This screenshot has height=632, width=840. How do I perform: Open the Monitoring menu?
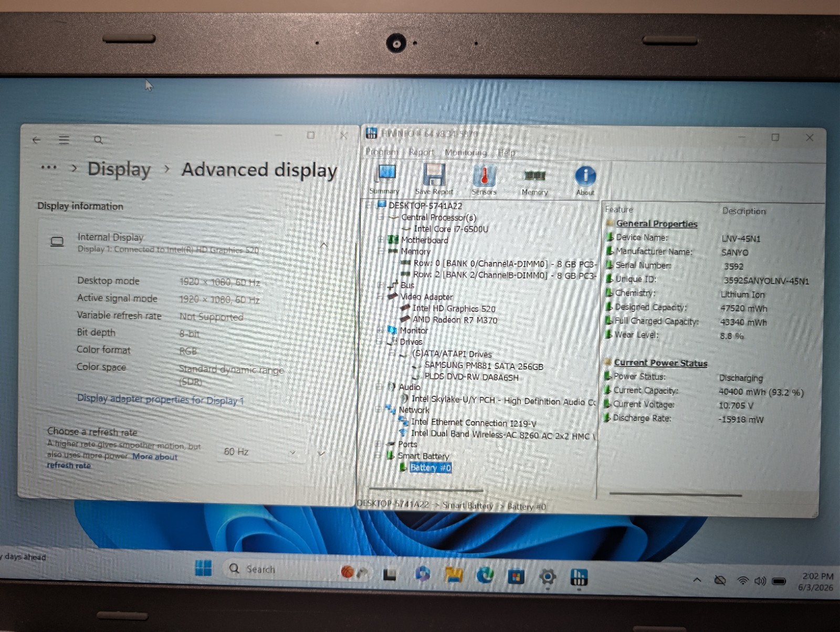point(466,152)
